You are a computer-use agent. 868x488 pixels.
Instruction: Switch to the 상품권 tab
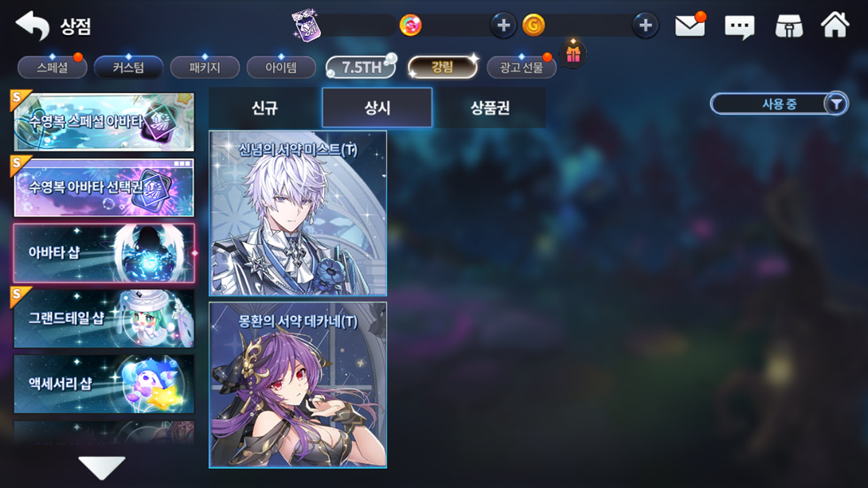point(490,107)
